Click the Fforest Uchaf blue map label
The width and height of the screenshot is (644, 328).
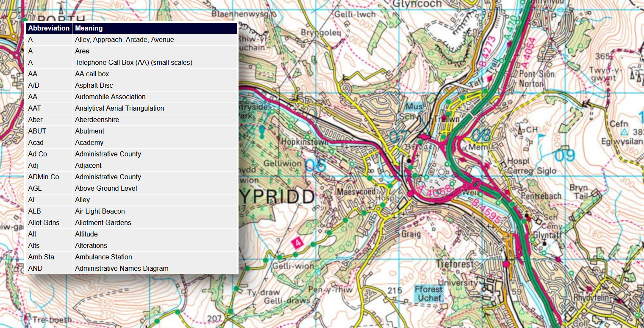(x=427, y=293)
